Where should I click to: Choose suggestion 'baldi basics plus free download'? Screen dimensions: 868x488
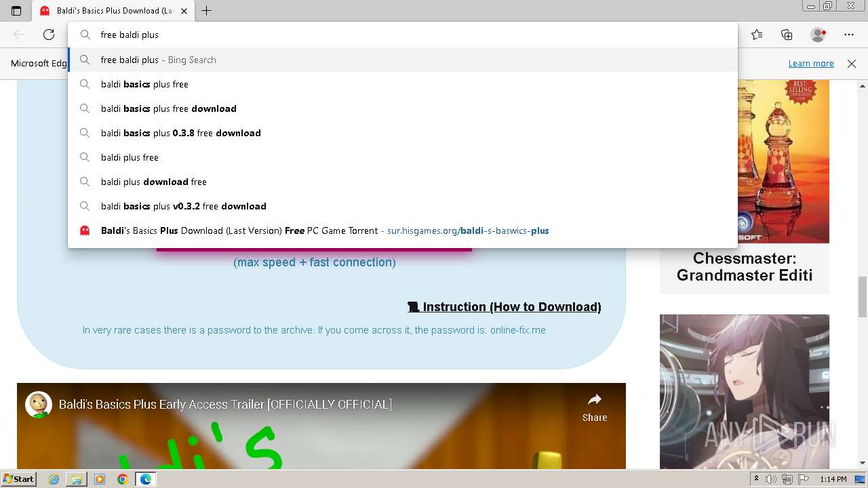coord(403,108)
